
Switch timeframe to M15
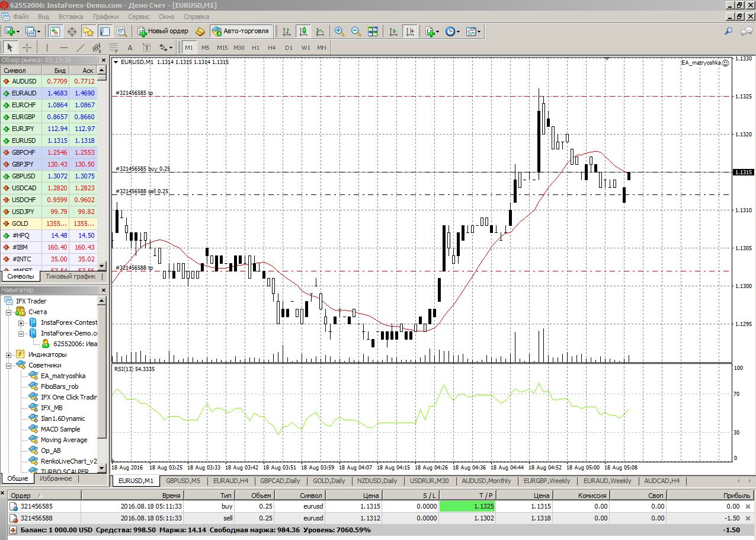click(222, 47)
